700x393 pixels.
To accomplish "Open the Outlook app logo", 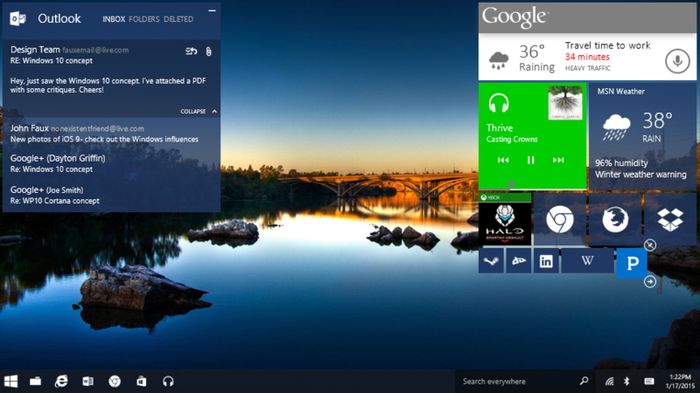I will pyautogui.click(x=18, y=19).
